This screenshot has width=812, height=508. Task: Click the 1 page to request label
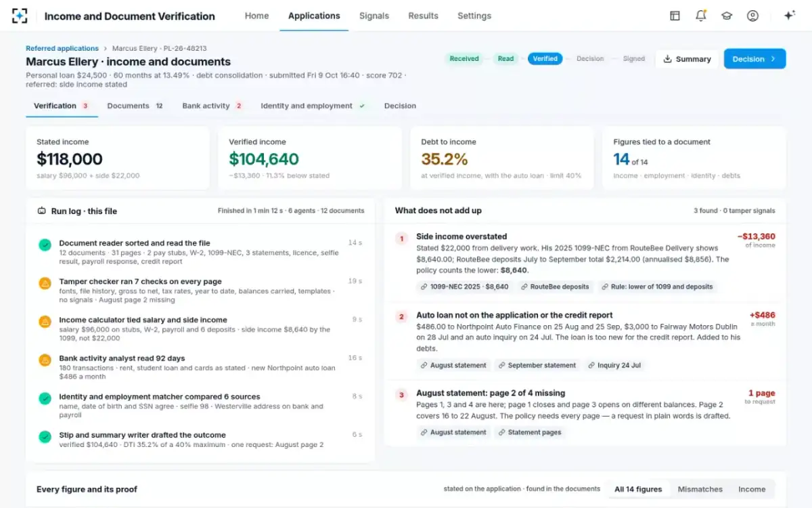click(761, 396)
